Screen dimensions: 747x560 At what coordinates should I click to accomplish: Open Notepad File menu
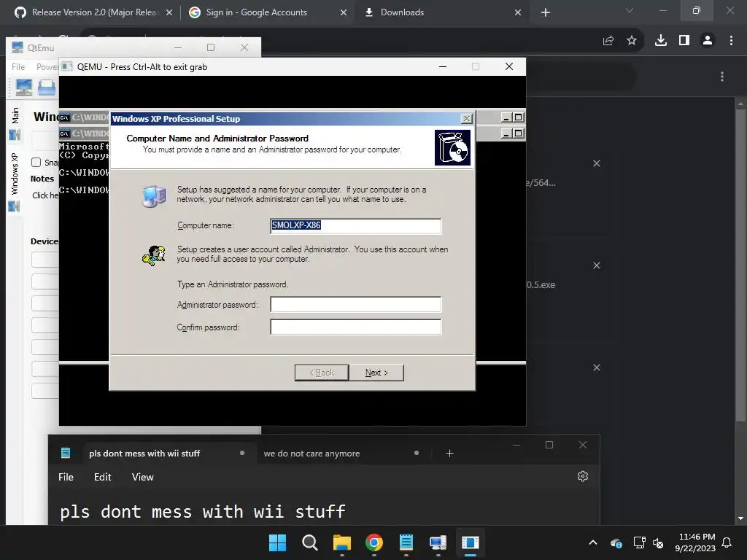(x=66, y=477)
